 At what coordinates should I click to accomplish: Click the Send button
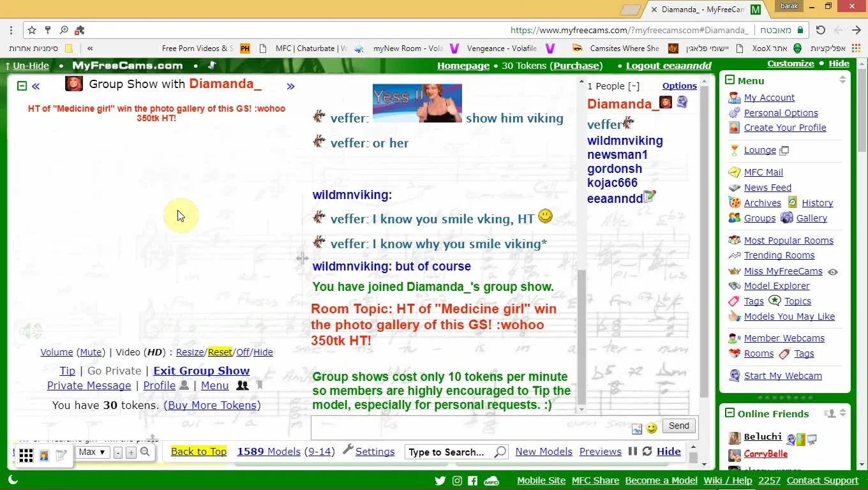(678, 426)
